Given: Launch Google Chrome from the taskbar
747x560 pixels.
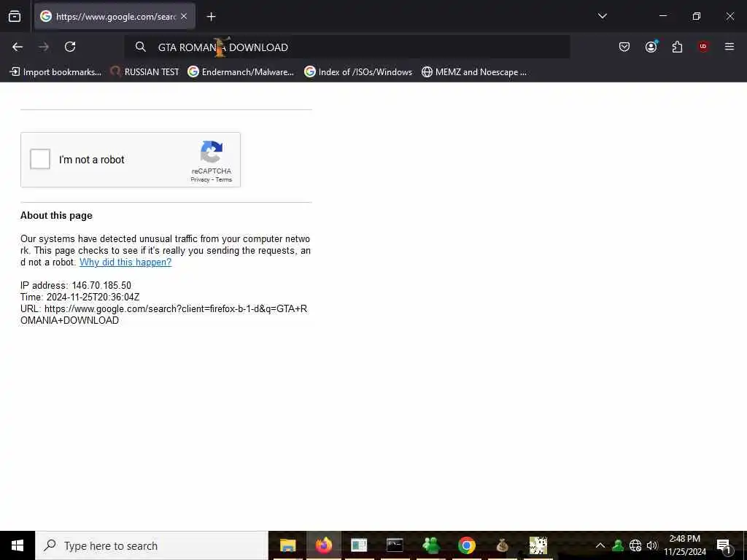Looking at the screenshot, I should click(467, 545).
